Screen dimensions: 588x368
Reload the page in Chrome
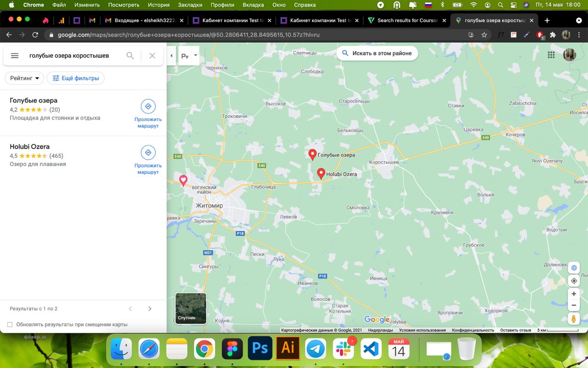point(35,35)
